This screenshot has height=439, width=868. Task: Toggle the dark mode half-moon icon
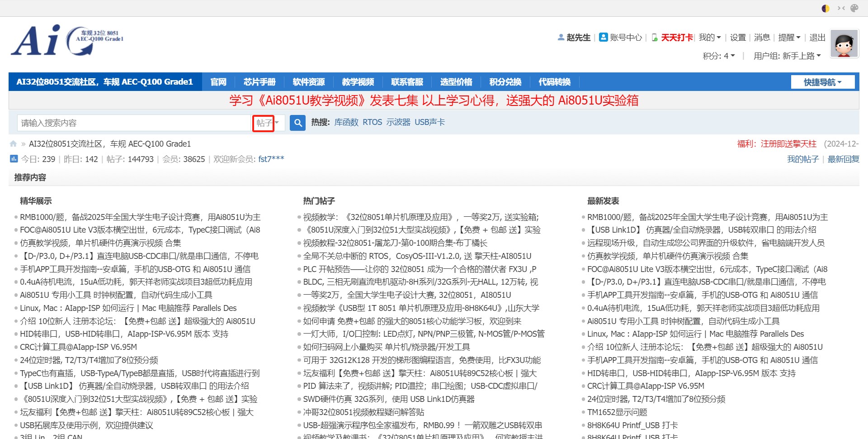[826, 8]
